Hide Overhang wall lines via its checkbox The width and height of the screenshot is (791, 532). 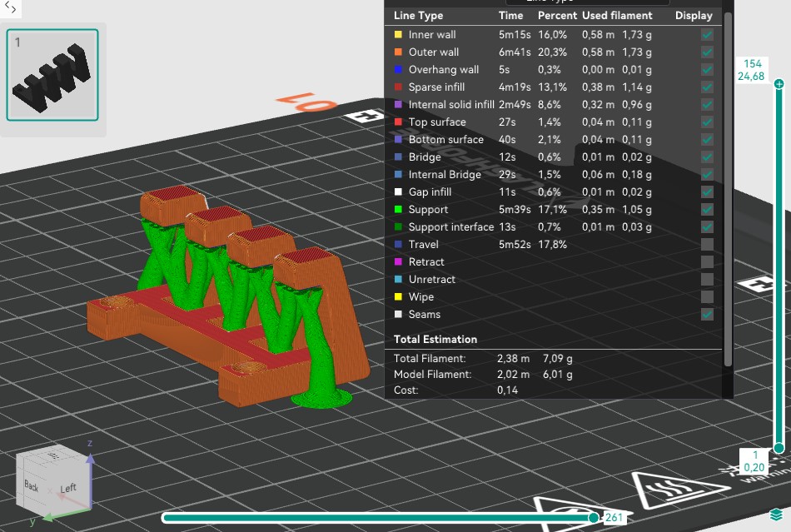pos(707,70)
